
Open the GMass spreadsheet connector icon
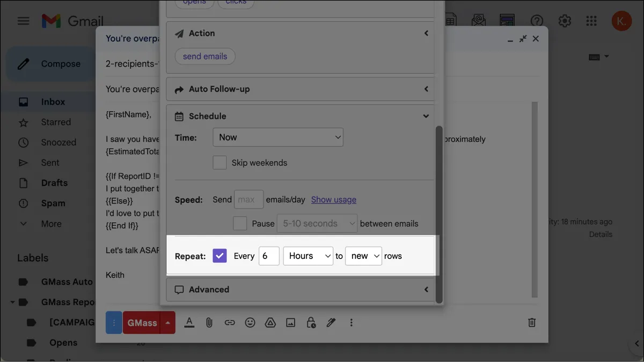(x=450, y=20)
